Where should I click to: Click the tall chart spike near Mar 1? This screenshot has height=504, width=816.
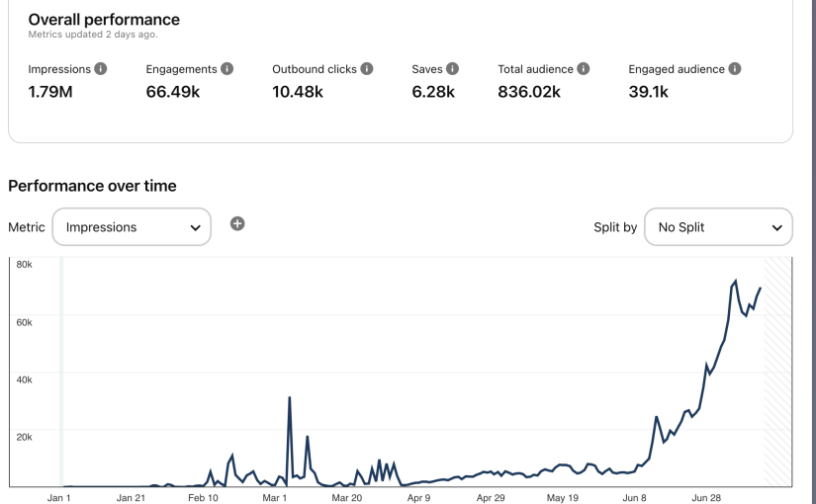pyautogui.click(x=289, y=398)
